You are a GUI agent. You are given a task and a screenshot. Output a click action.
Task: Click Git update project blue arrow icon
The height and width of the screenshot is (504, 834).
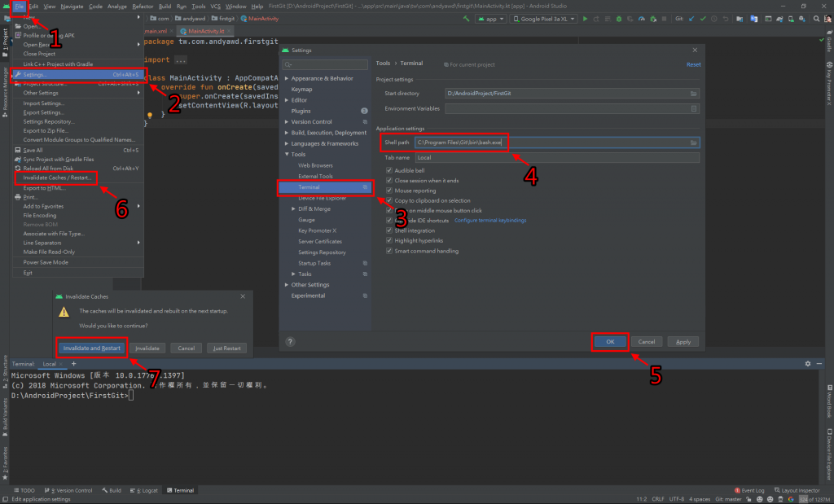pos(691,19)
